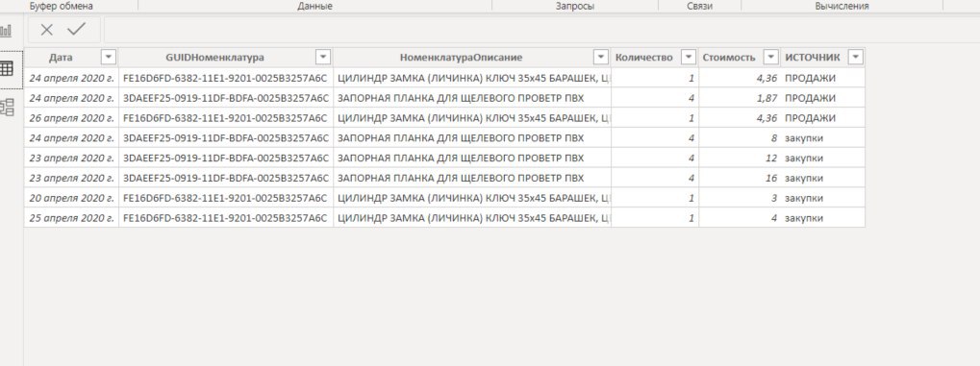Screen dimensions: 980x366
Task: Select the date cell 20 апреля 2020 г.
Action: coord(71,198)
